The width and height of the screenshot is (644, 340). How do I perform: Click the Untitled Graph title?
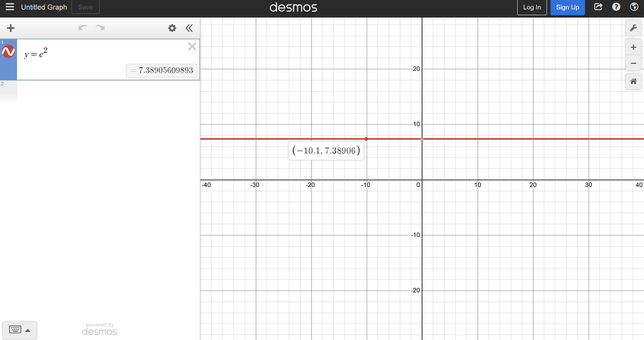[44, 7]
